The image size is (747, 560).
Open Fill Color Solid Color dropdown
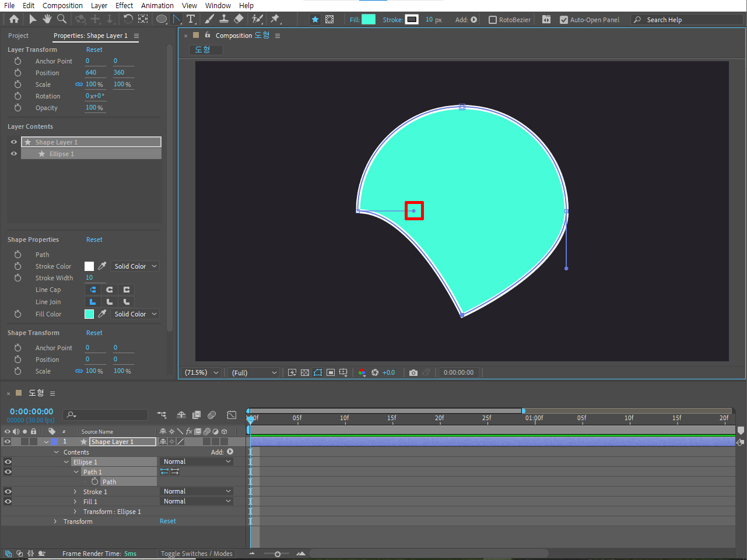(136, 314)
